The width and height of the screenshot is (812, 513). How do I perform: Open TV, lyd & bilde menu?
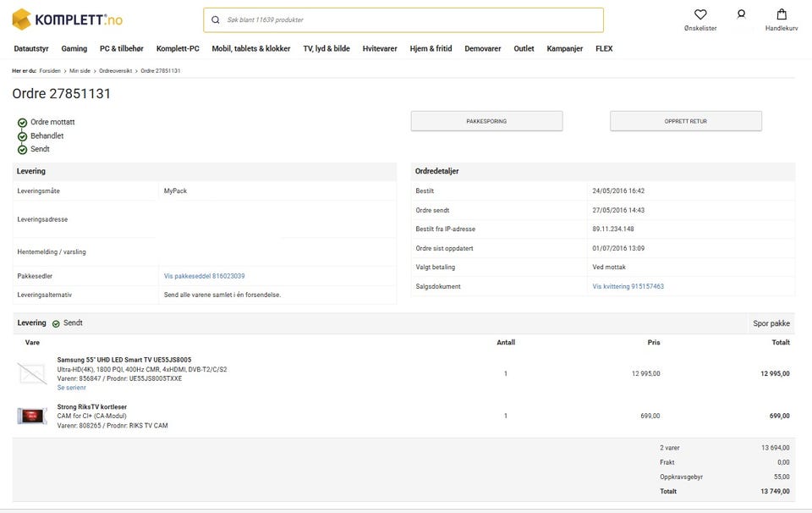326,49
